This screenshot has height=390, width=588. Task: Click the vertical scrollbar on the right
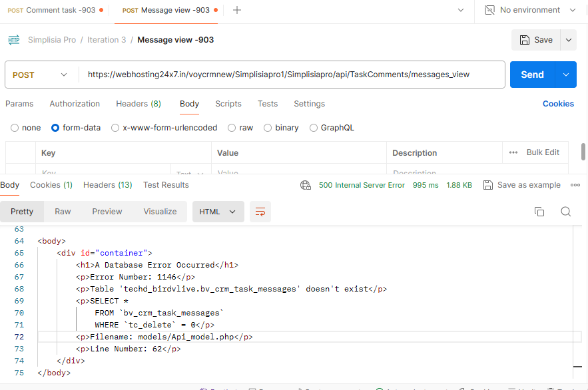point(583,152)
